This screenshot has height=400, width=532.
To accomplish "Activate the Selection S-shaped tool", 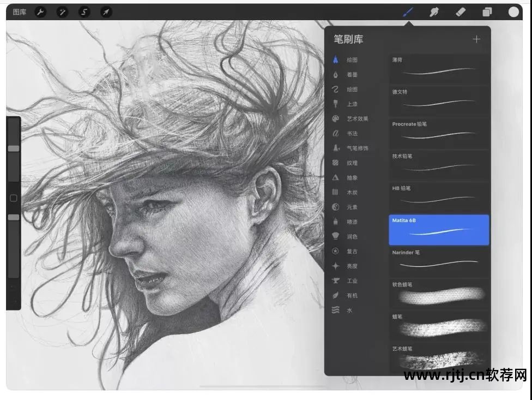I will pos(84,11).
